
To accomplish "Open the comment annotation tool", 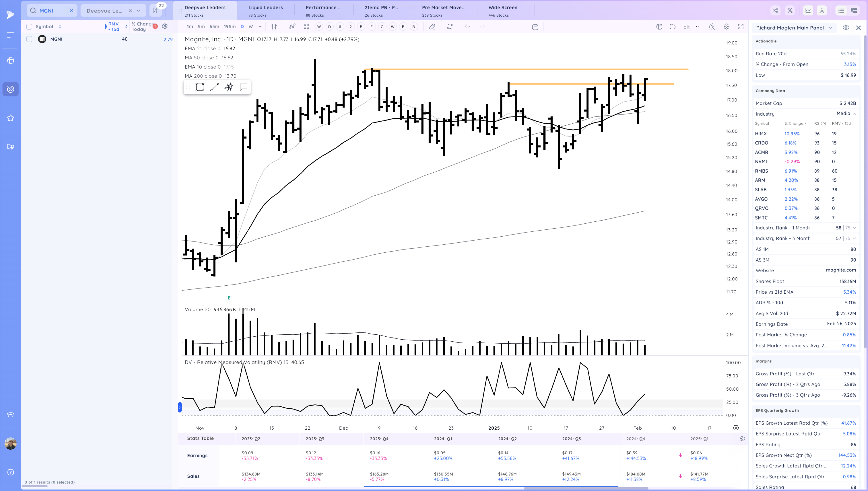I will tap(243, 87).
